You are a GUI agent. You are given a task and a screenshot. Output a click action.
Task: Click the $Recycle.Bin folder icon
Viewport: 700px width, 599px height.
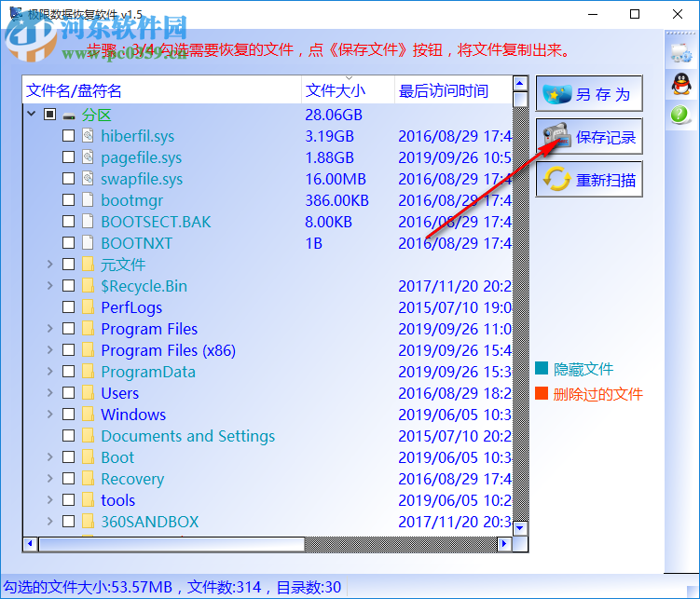[88, 285]
